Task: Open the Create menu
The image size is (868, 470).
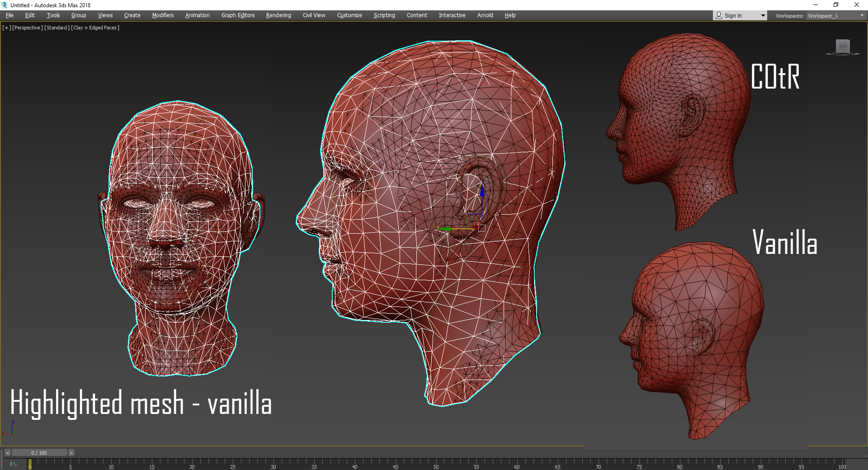Action: pos(132,15)
